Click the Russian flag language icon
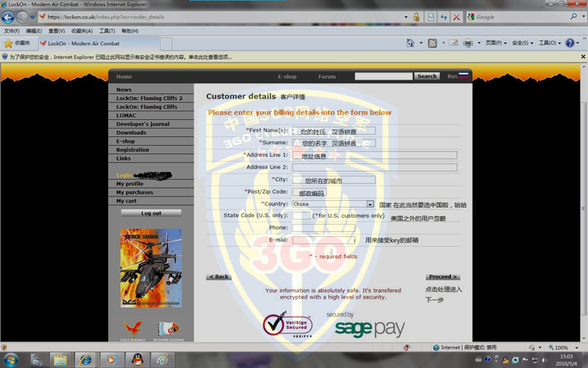The image size is (588, 368). coord(464,76)
